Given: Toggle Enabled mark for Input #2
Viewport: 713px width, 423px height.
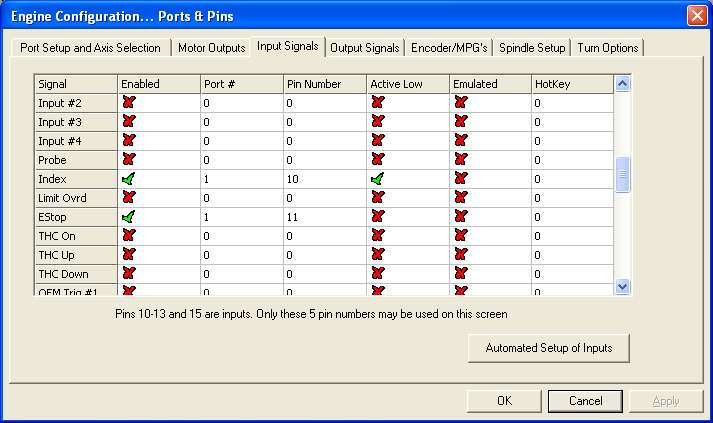Looking at the screenshot, I should tap(129, 102).
